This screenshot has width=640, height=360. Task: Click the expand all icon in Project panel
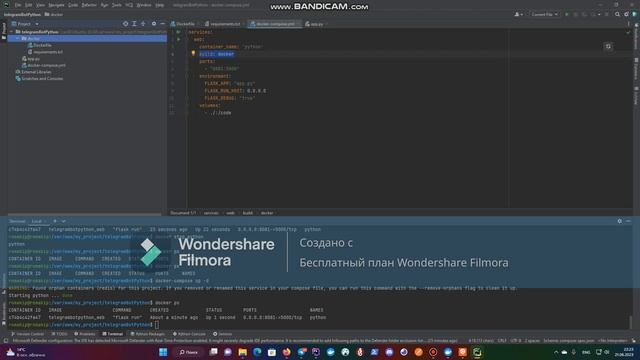[x=134, y=24]
